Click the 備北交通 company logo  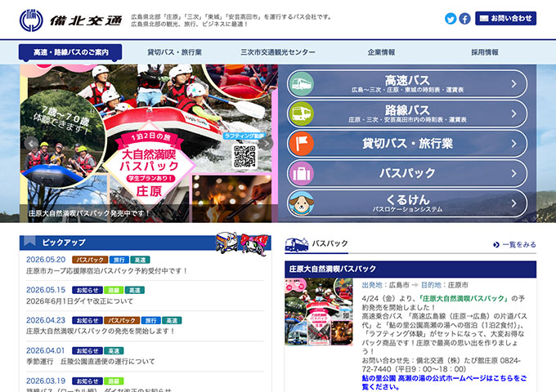click(x=71, y=20)
